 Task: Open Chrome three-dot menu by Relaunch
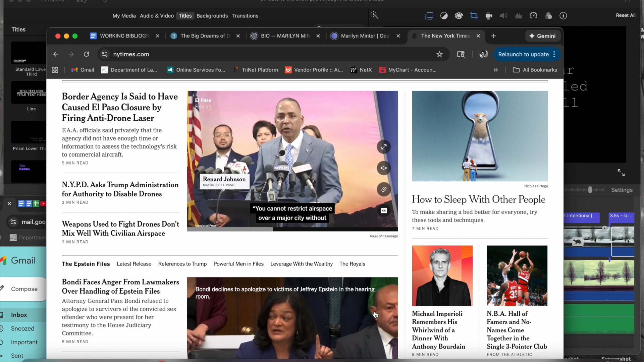pyautogui.click(x=554, y=54)
